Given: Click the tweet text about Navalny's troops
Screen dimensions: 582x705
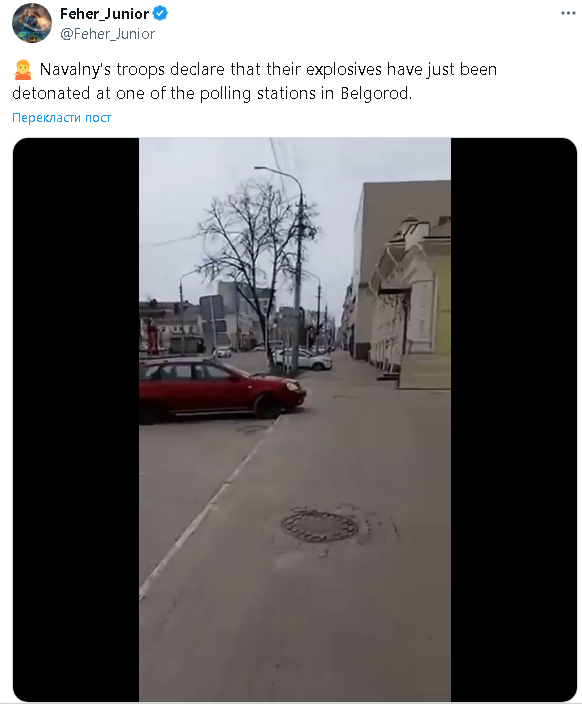Looking at the screenshot, I should (x=255, y=81).
